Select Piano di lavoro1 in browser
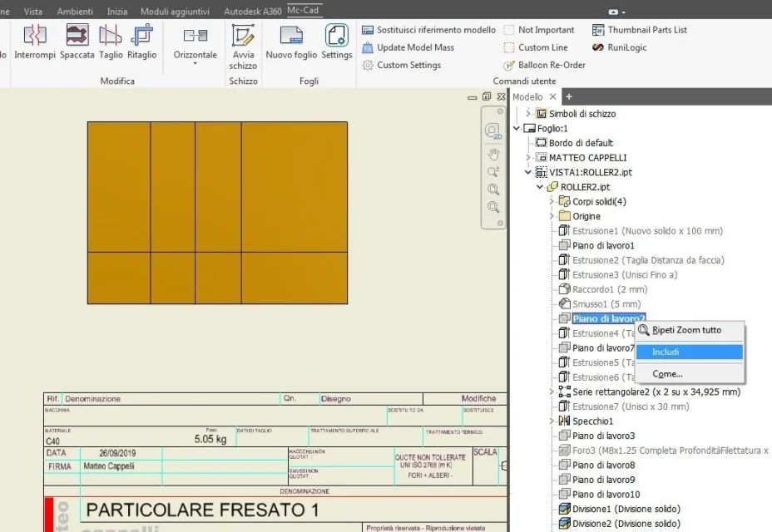 tap(596, 245)
